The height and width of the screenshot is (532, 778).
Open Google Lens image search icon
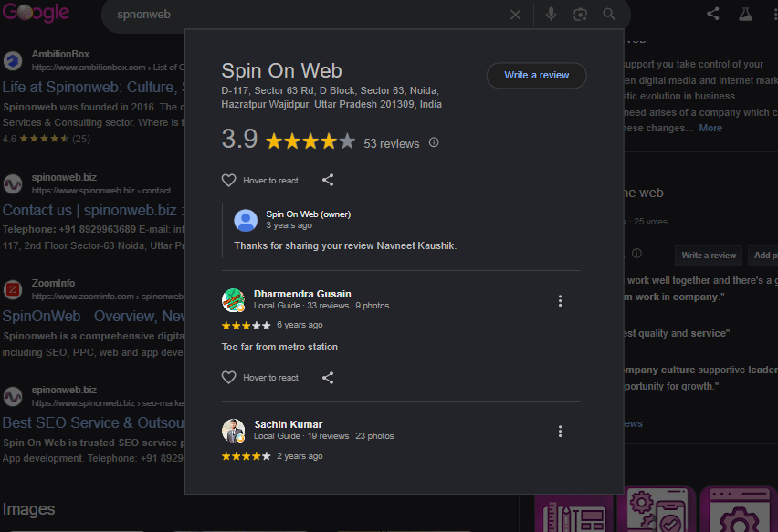(x=580, y=15)
